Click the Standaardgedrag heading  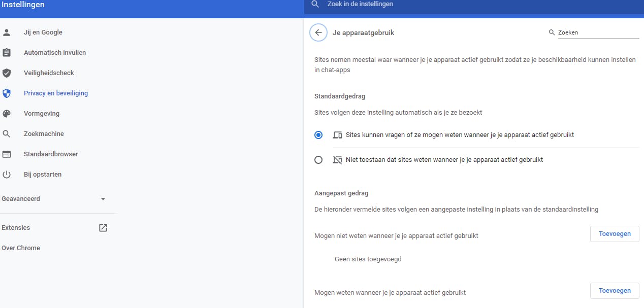(x=340, y=96)
